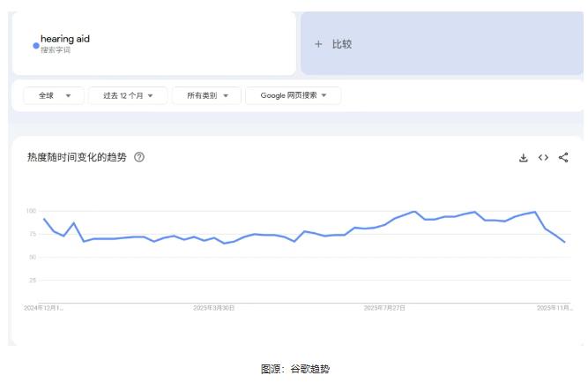Image resolution: width=588 pixels, height=383 pixels.
Task: Click the 2025年11月 date axis label
Action: click(x=555, y=308)
